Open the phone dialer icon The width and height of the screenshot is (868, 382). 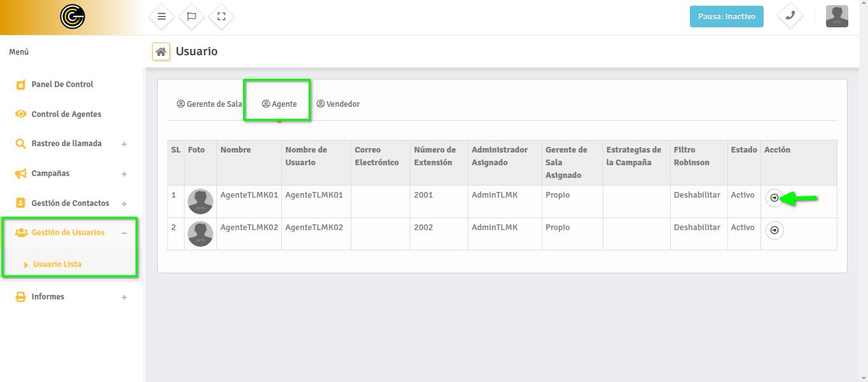pyautogui.click(x=790, y=16)
